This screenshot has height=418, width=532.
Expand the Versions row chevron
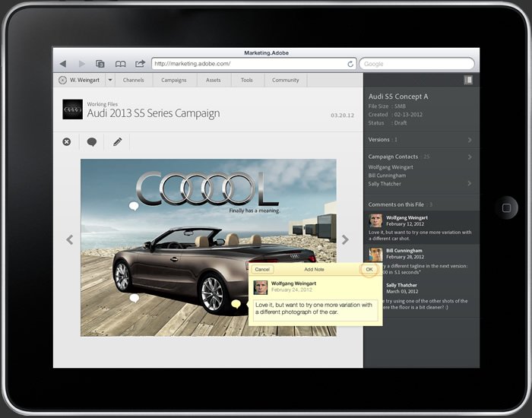point(470,140)
